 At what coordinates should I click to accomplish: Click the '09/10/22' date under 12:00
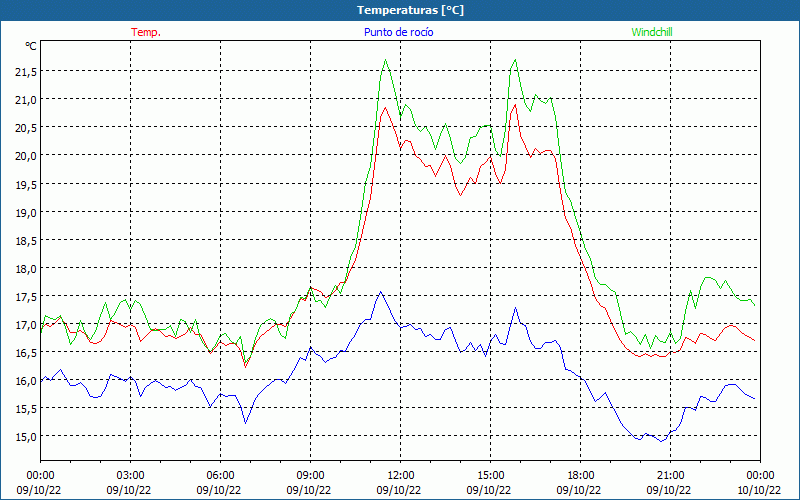(x=399, y=490)
